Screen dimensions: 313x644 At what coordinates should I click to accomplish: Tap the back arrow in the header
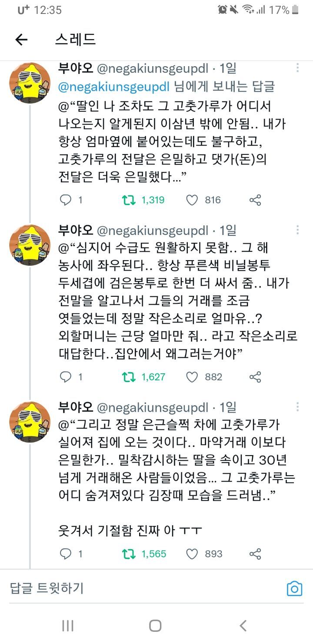pos(21,40)
